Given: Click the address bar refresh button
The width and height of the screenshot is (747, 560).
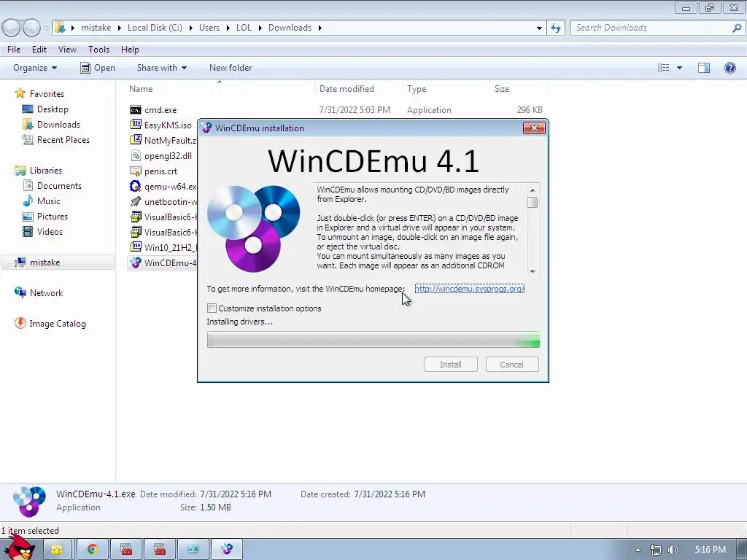Looking at the screenshot, I should 555,28.
